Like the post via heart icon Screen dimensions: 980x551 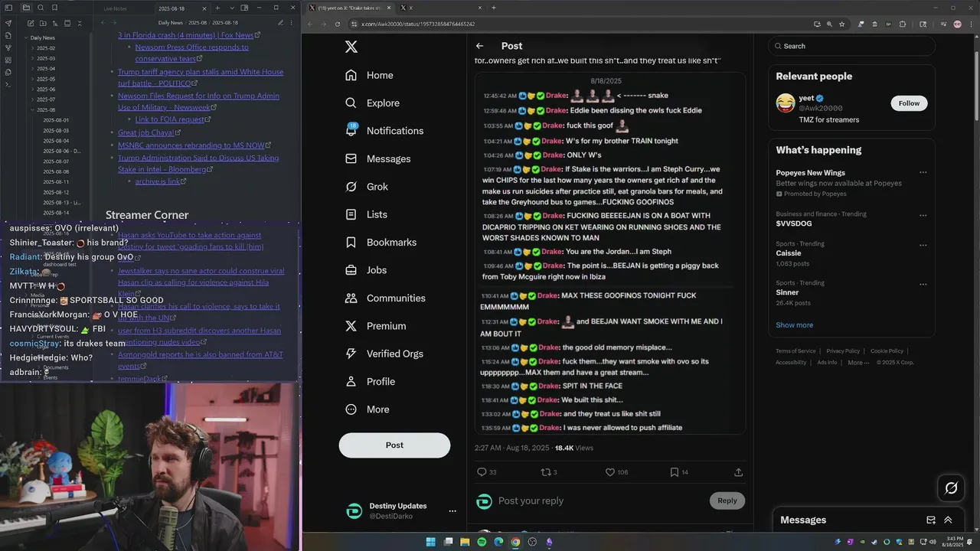[x=610, y=472]
